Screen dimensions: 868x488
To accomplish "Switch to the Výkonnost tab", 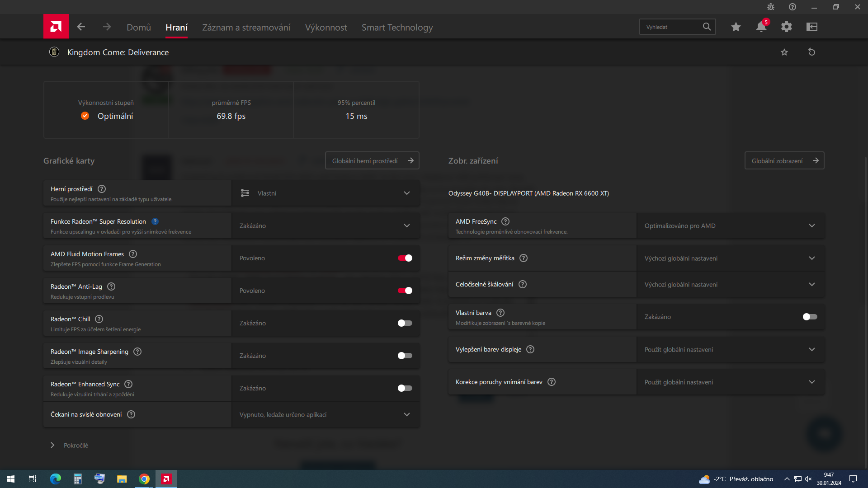I will [326, 27].
